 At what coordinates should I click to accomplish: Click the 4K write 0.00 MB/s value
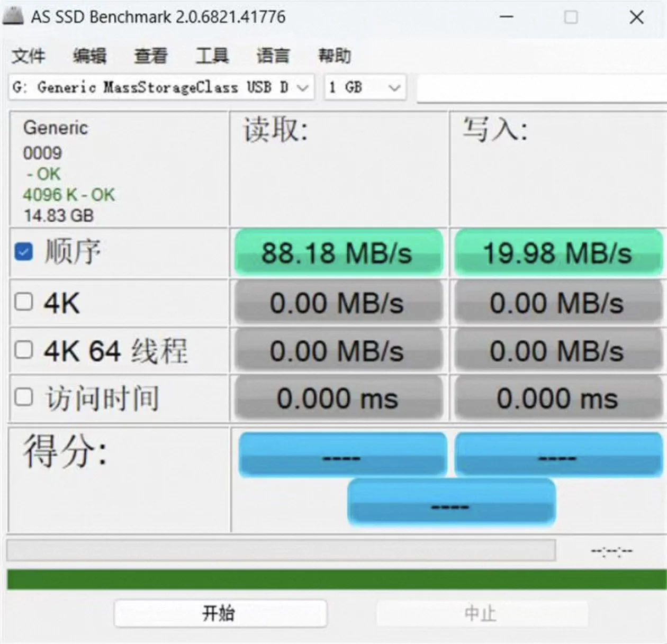558,303
